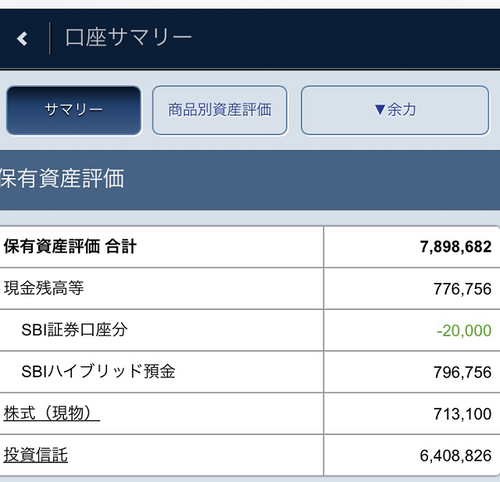Click the 口座サマリー page title
The width and height of the screenshot is (500, 482).
[128, 37]
